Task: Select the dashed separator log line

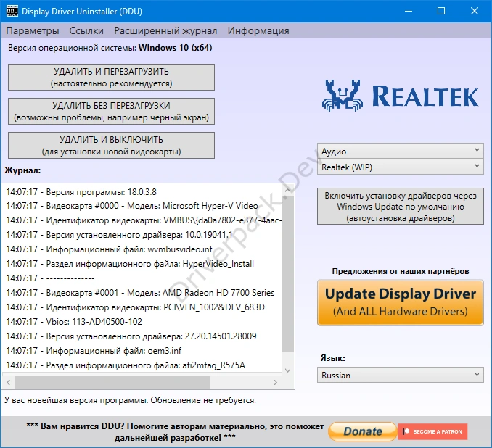Action: coord(50,278)
